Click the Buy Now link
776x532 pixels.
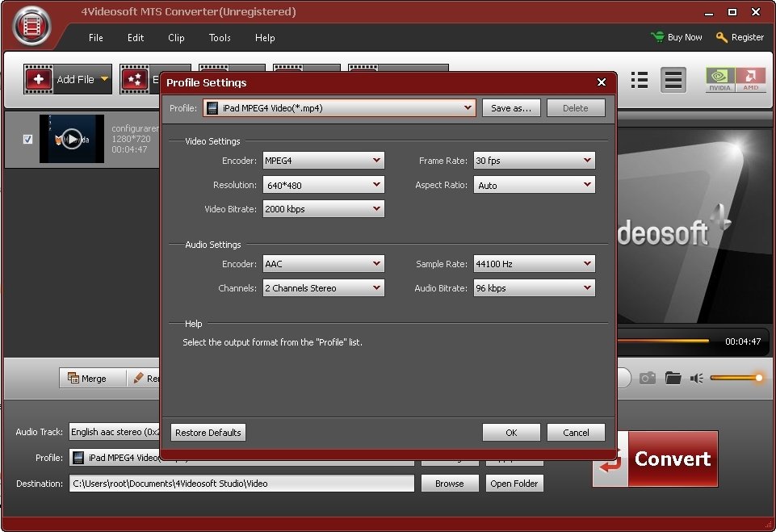pos(685,37)
